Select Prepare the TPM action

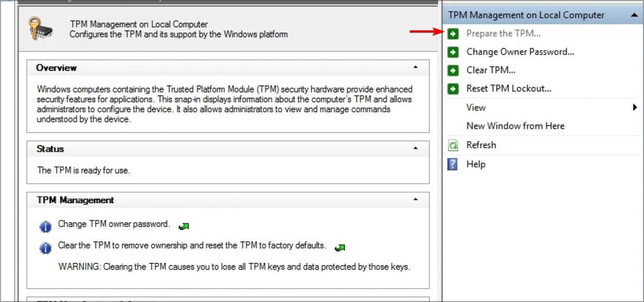point(503,33)
